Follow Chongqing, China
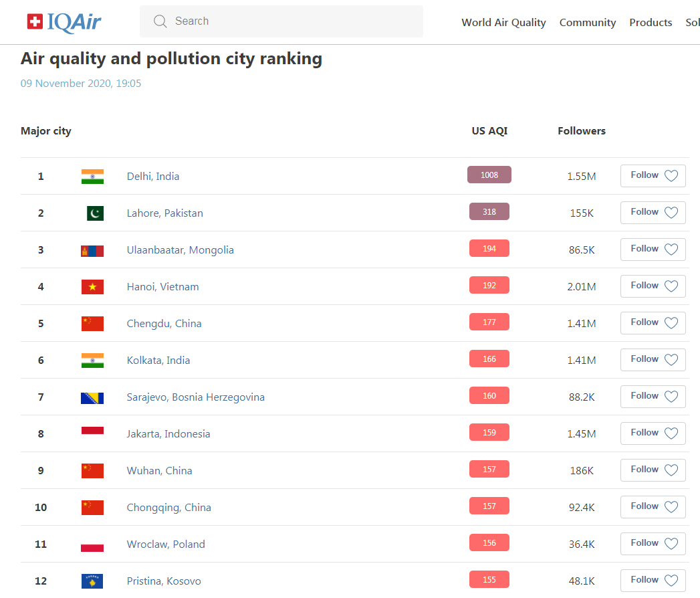The height and width of the screenshot is (598, 700). 653,506
